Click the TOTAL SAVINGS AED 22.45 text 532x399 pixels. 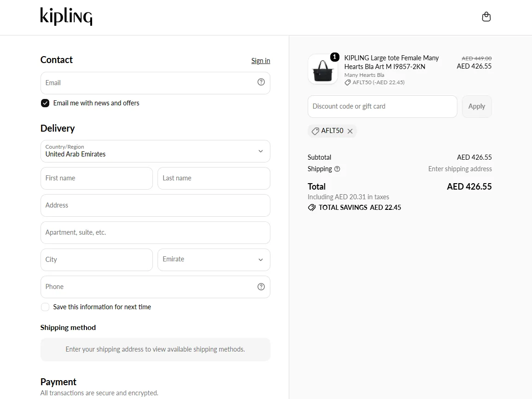click(x=360, y=208)
